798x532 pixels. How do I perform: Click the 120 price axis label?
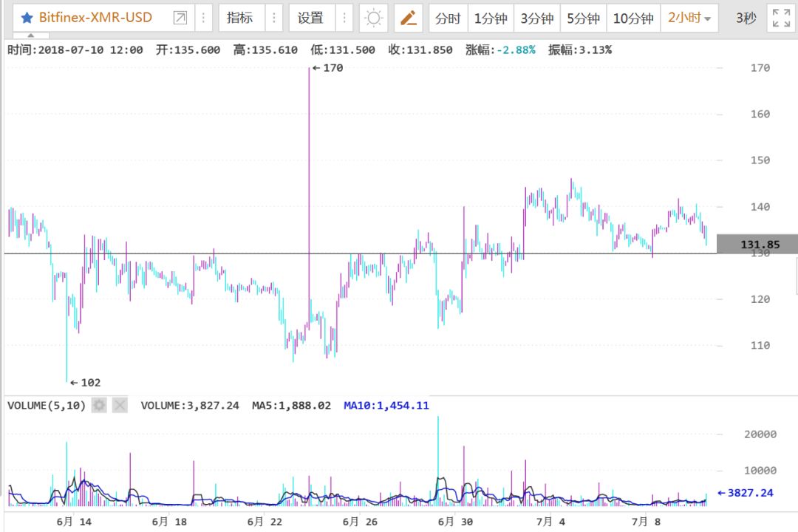tap(760, 299)
